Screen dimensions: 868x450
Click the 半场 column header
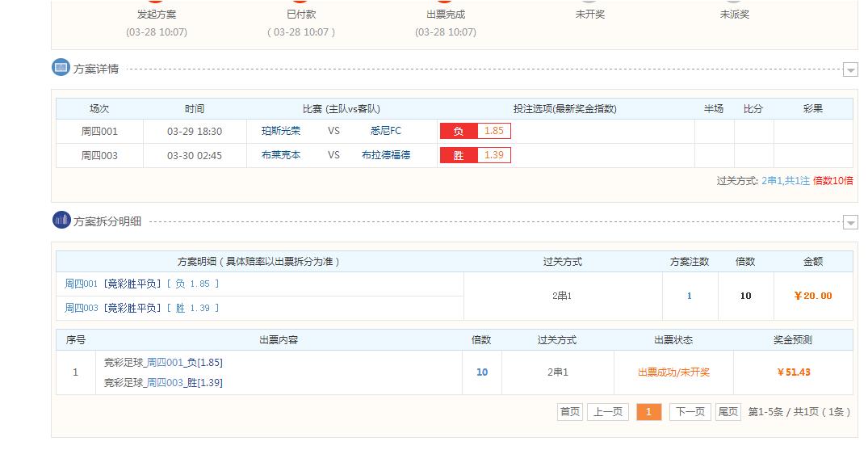(714, 109)
